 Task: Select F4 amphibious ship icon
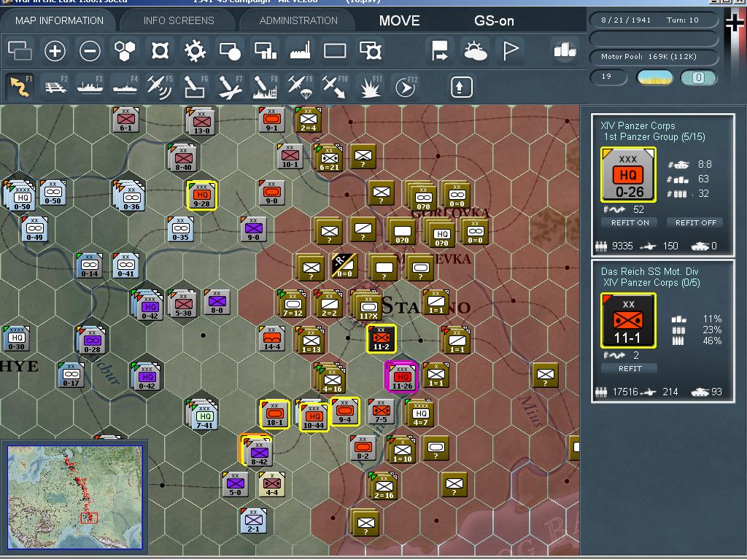pyautogui.click(x=125, y=87)
